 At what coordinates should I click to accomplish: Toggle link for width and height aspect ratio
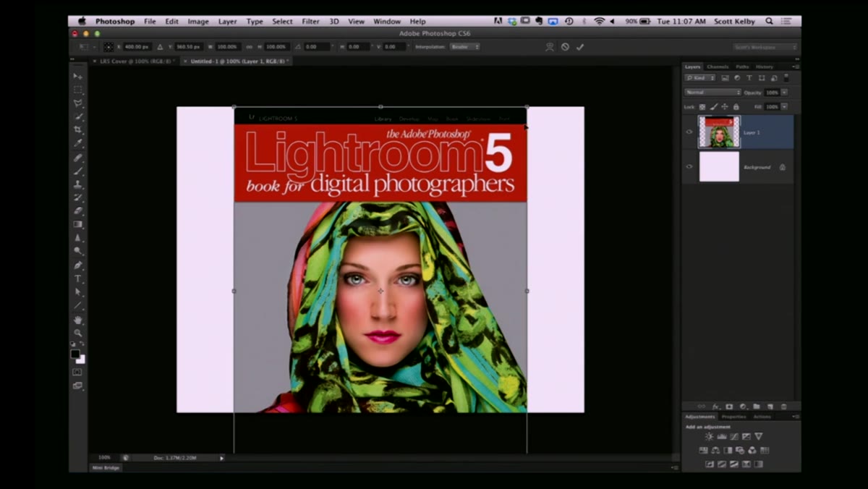249,47
